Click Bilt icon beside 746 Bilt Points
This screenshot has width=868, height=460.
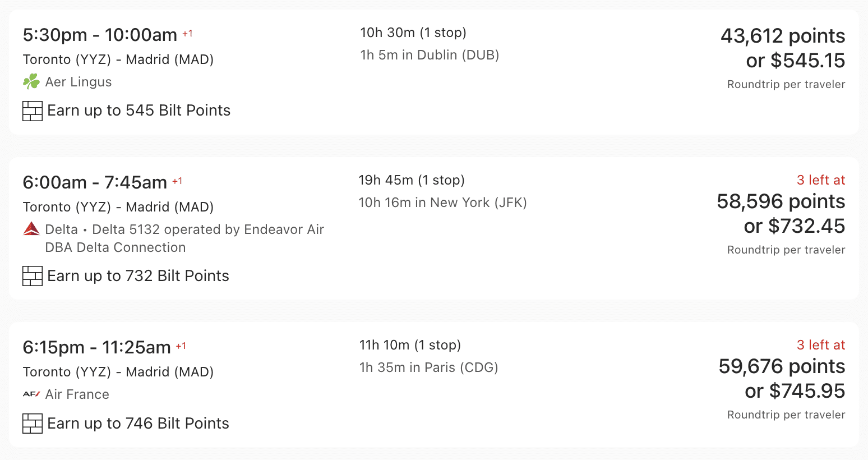(33, 424)
